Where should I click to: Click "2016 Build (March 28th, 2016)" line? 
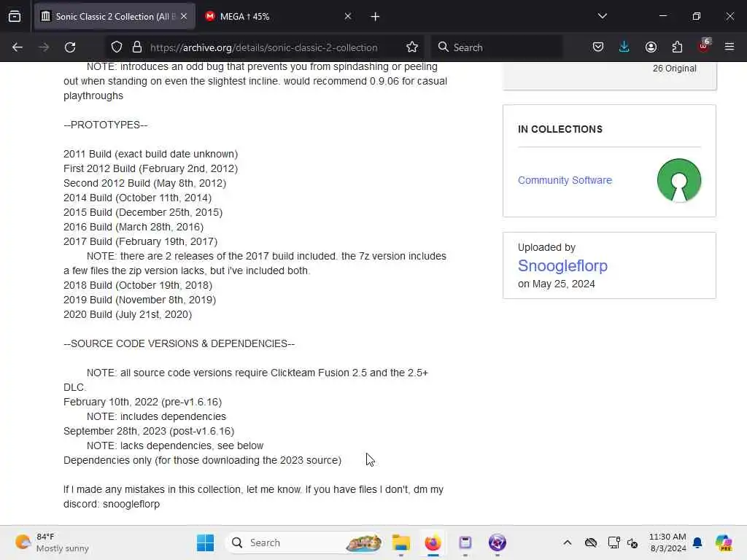tap(133, 227)
